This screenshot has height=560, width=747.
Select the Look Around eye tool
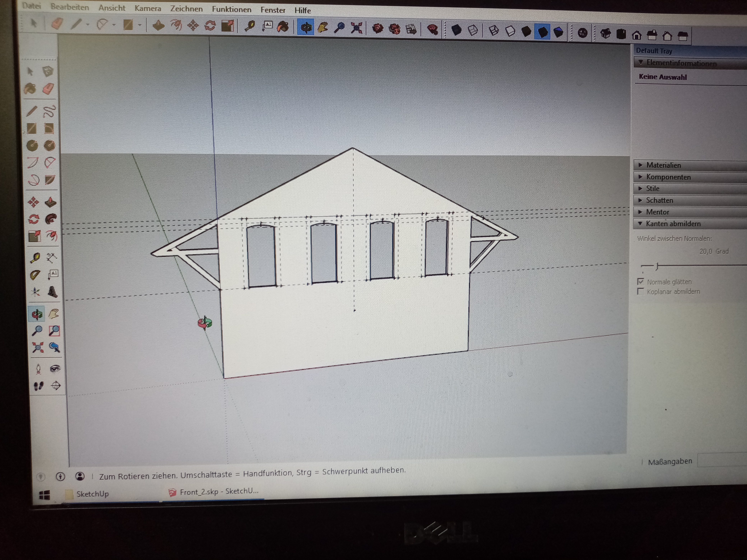point(55,368)
